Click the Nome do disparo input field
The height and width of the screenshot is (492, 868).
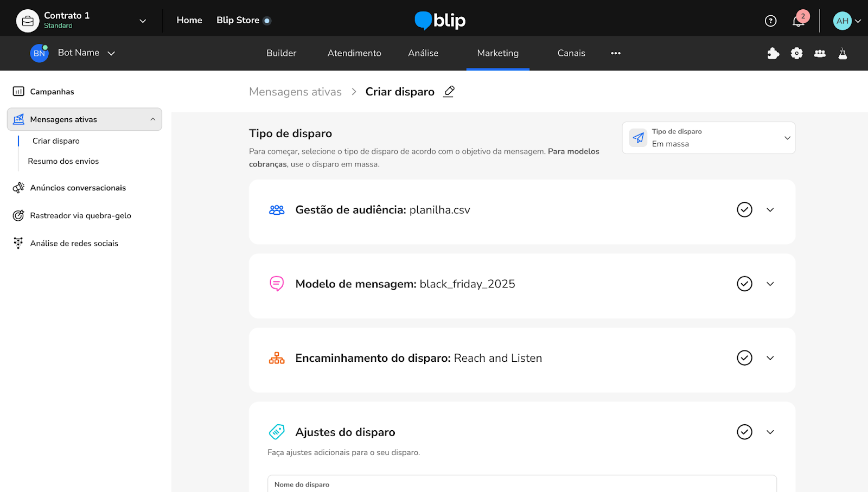point(521,484)
